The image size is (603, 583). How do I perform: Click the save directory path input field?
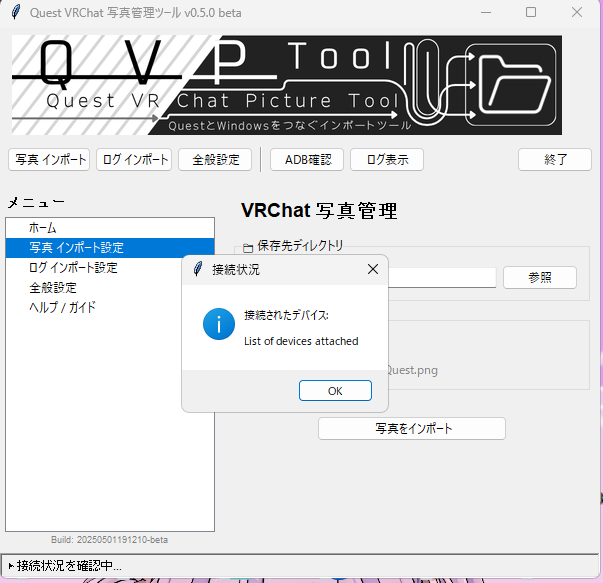click(x=442, y=277)
